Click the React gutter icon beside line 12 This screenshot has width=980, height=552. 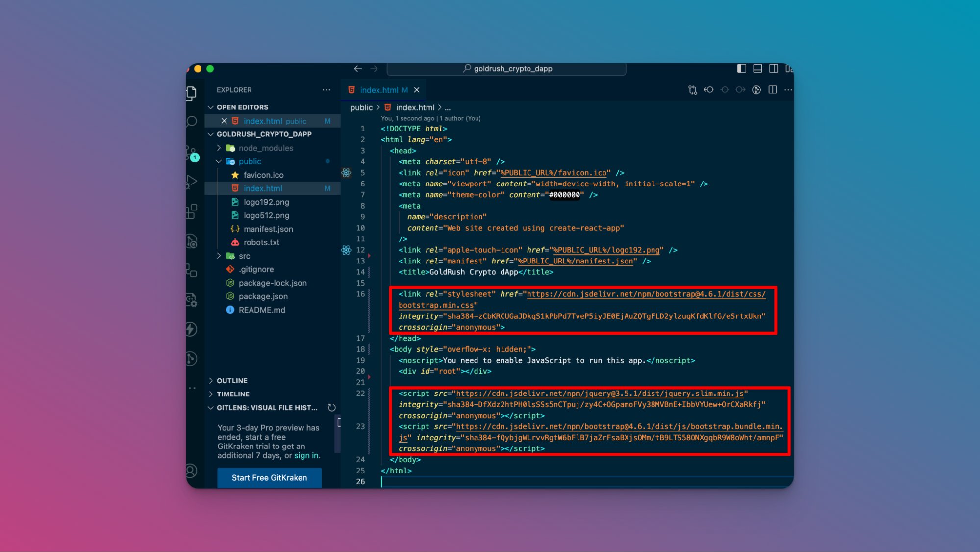coord(346,250)
